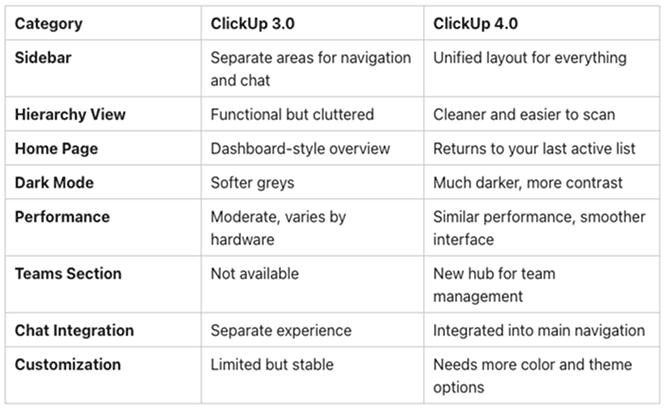Select the "ClickUp 3.0" column header
664x408 pixels.
coord(253,23)
